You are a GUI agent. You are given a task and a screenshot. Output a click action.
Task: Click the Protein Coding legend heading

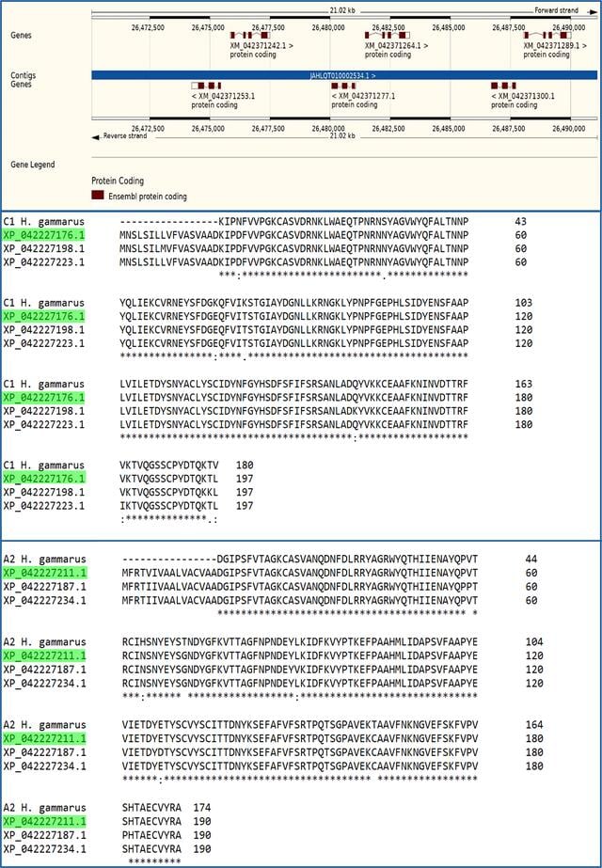(x=118, y=181)
